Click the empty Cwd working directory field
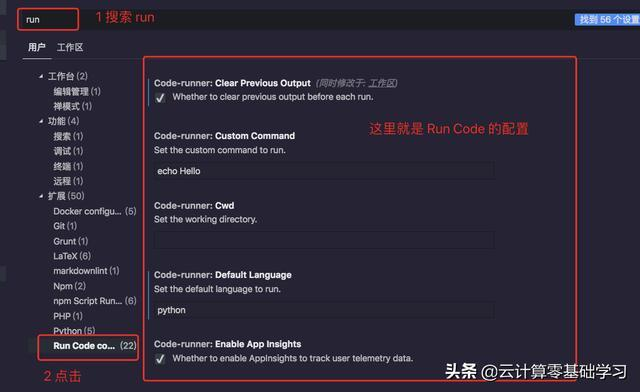The width and height of the screenshot is (640, 392). [x=324, y=241]
